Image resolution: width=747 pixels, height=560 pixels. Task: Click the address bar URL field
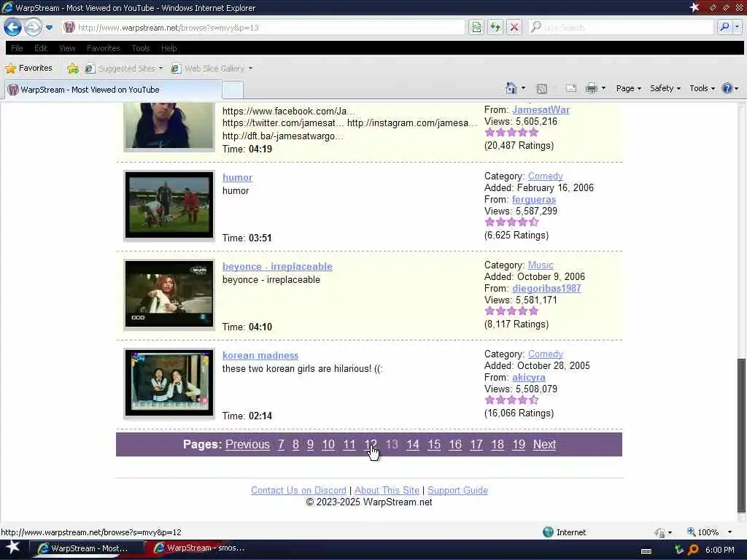tap(263, 28)
